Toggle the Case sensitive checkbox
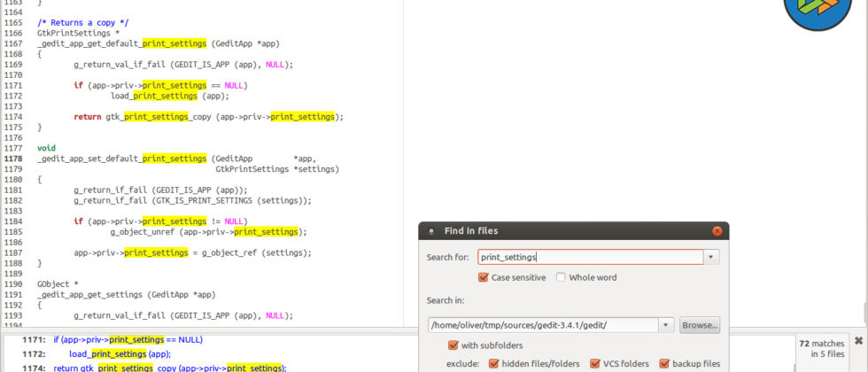The width and height of the screenshot is (868, 372). tap(484, 277)
